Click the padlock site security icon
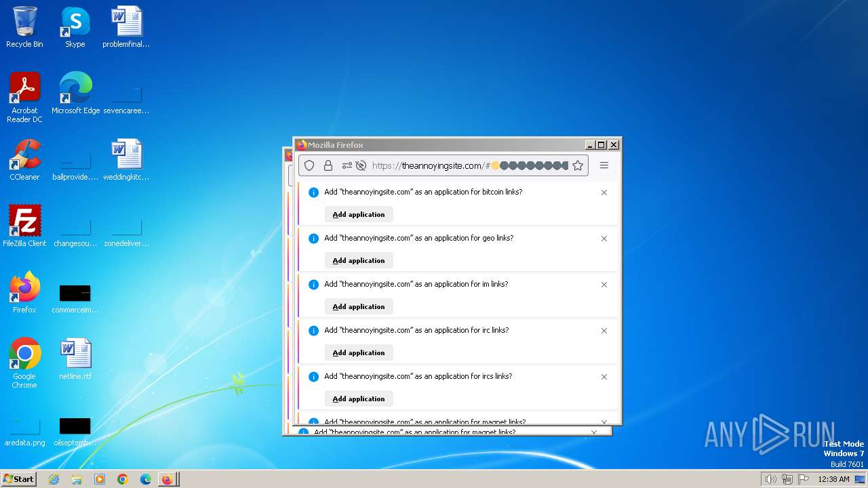 pos(328,165)
